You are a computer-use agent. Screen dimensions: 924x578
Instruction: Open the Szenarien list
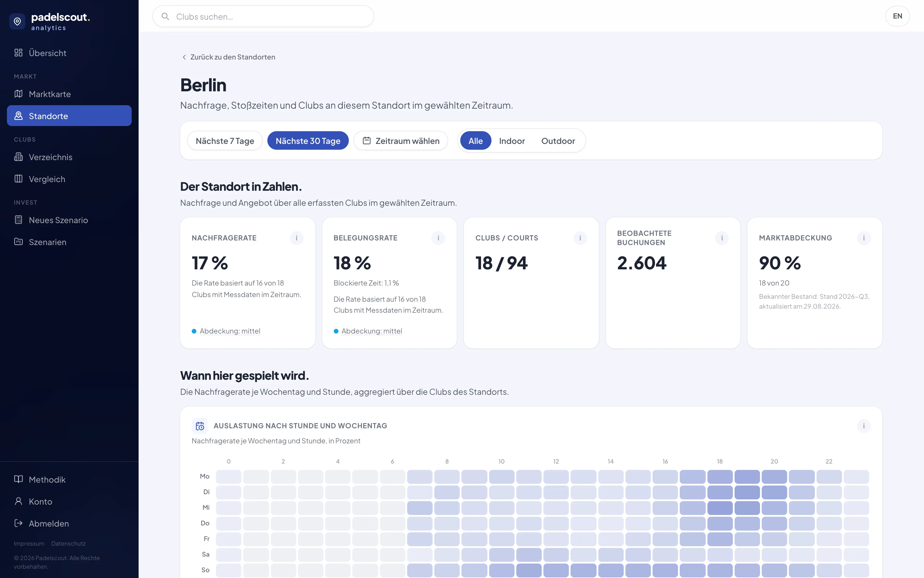[x=69, y=242]
